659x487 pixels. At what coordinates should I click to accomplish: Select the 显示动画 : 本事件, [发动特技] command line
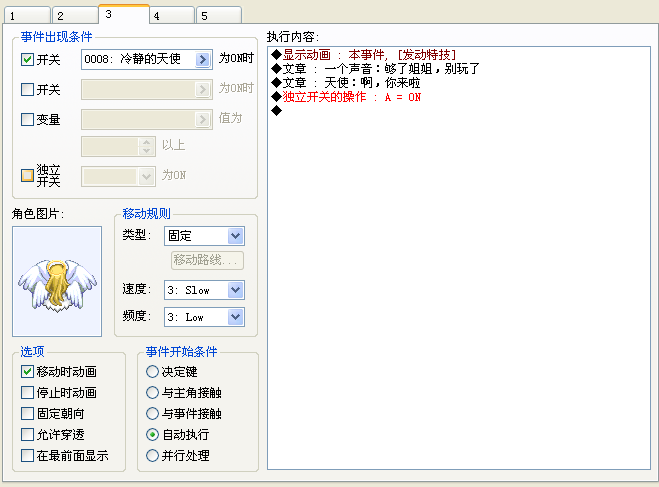click(x=364, y=55)
